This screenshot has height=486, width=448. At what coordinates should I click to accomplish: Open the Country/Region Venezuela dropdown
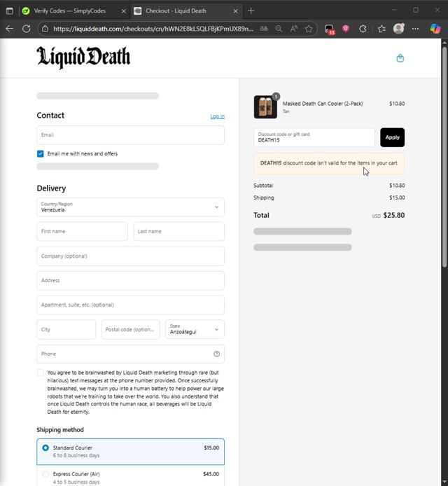point(130,207)
